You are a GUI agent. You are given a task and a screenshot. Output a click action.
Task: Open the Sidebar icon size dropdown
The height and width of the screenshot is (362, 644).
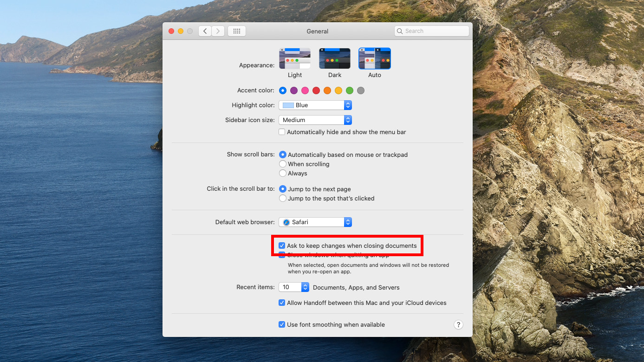tap(315, 120)
